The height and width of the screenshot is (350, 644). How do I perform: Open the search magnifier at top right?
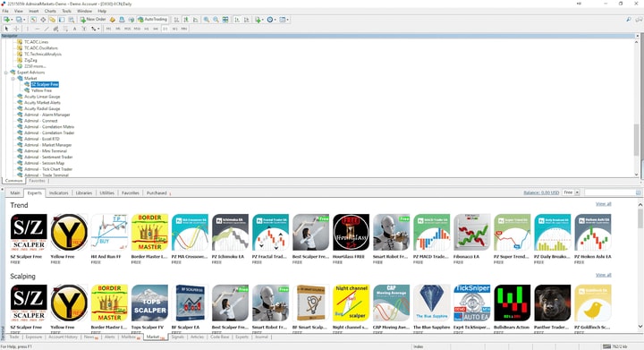pyautogui.click(x=629, y=20)
